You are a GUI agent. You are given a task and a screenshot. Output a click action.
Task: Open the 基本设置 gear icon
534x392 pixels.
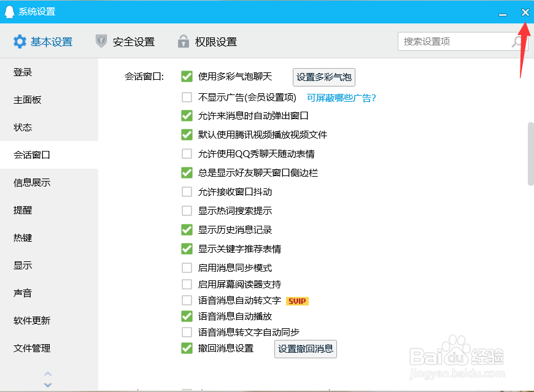pos(20,42)
